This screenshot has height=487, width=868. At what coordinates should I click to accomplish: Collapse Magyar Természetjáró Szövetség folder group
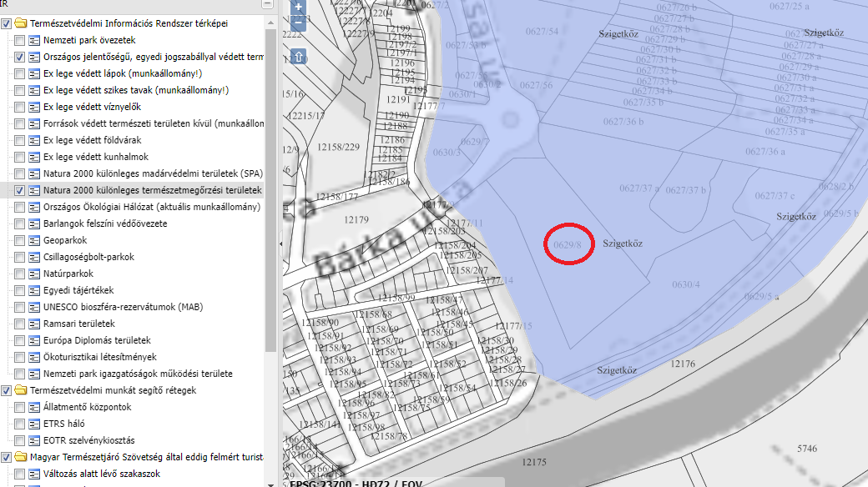click(20, 457)
